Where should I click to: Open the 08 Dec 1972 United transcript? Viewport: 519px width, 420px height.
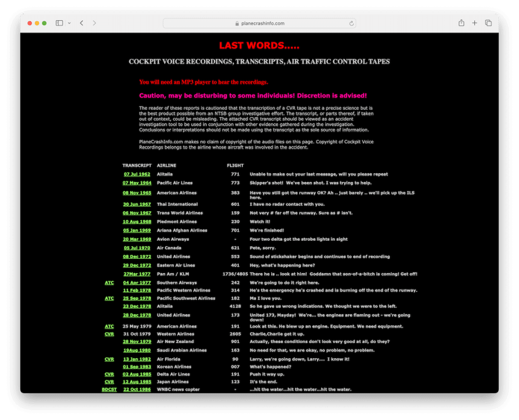tap(137, 256)
